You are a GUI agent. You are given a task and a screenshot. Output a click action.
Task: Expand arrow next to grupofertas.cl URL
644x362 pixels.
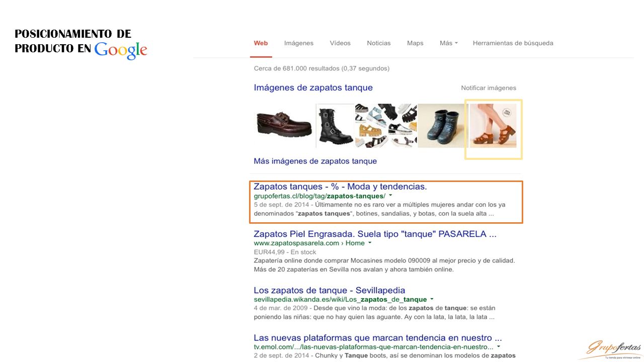click(x=390, y=196)
